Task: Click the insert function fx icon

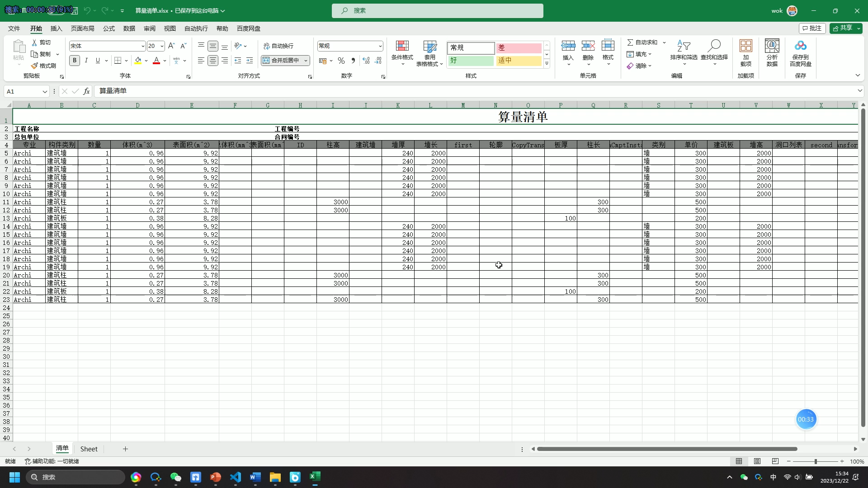Action: click(x=86, y=91)
